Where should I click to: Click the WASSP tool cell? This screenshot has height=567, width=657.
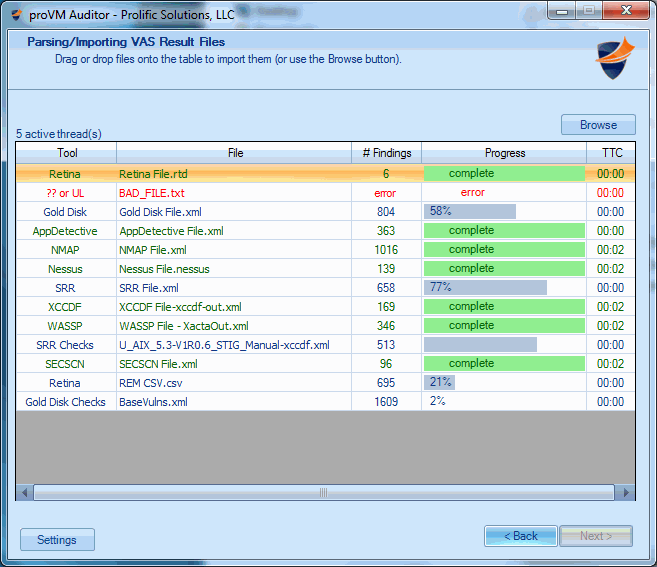[66, 326]
